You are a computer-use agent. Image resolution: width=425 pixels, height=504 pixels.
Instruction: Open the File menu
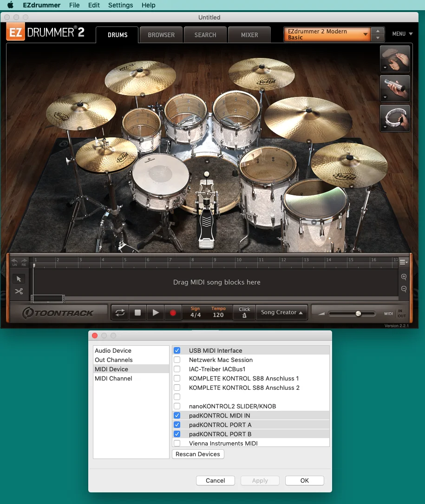(x=74, y=5)
